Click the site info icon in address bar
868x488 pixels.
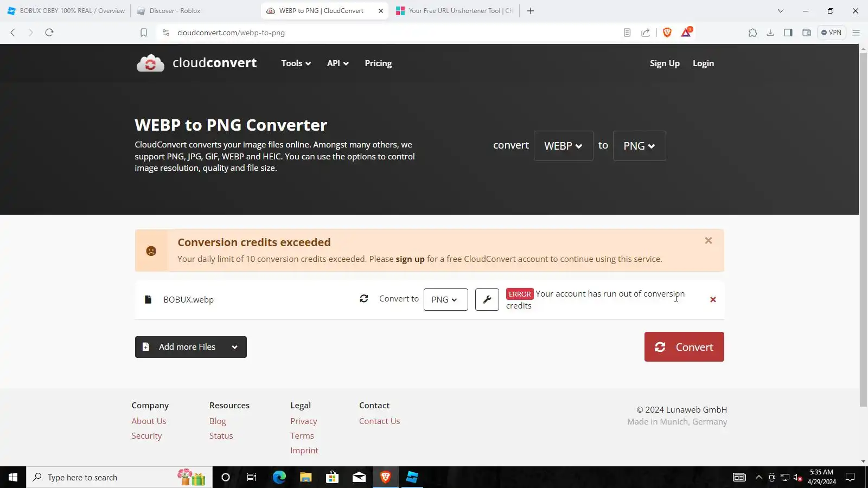tap(166, 33)
